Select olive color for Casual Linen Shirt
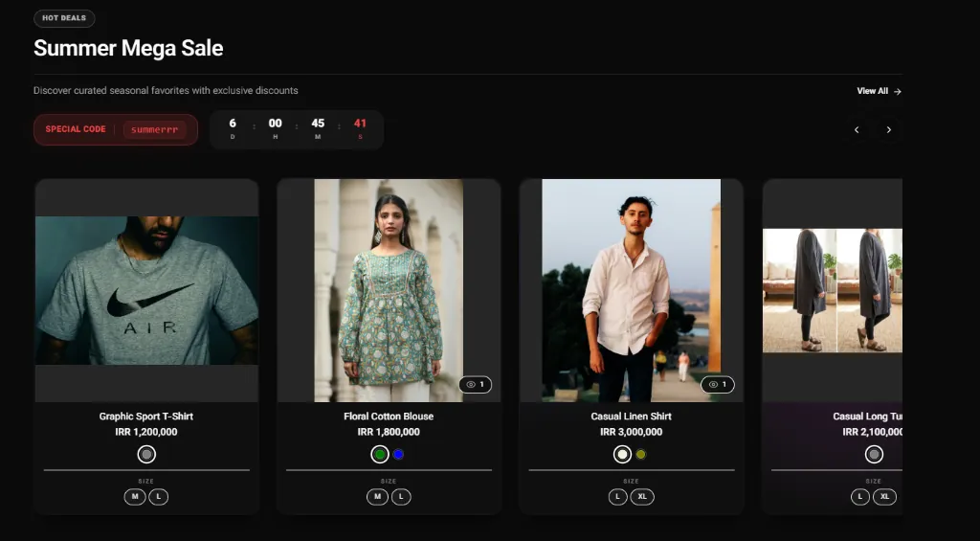 click(x=640, y=454)
